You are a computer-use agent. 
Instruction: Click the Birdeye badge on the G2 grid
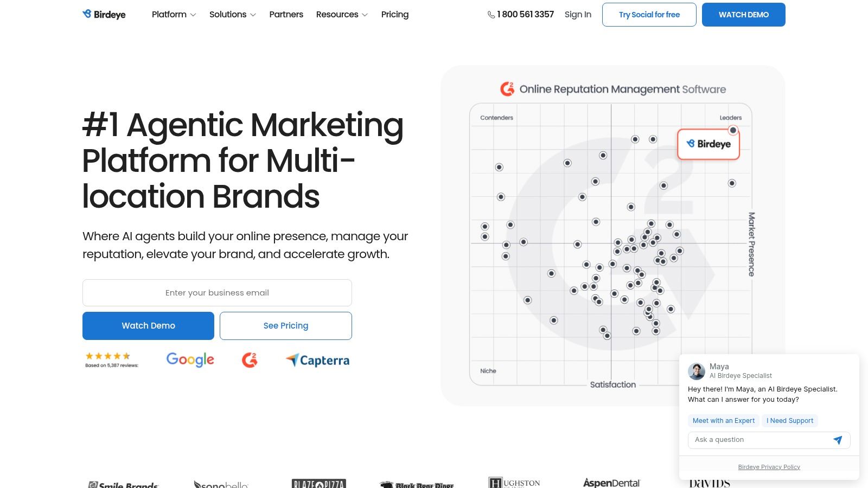709,144
